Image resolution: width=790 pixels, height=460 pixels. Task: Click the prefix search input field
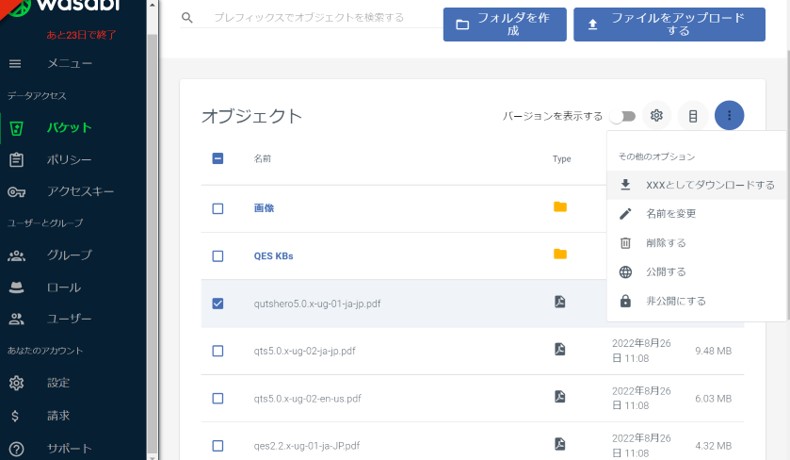click(310, 18)
